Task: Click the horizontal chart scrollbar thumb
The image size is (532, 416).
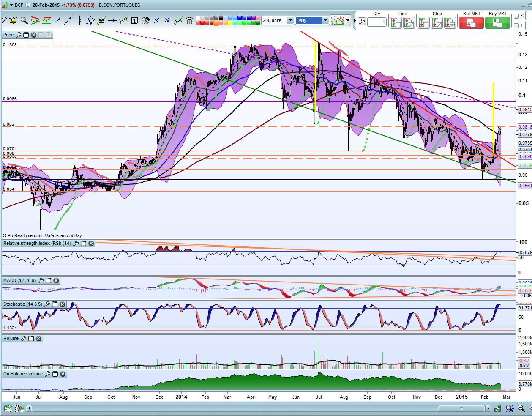Action: pyautogui.click(x=461, y=408)
